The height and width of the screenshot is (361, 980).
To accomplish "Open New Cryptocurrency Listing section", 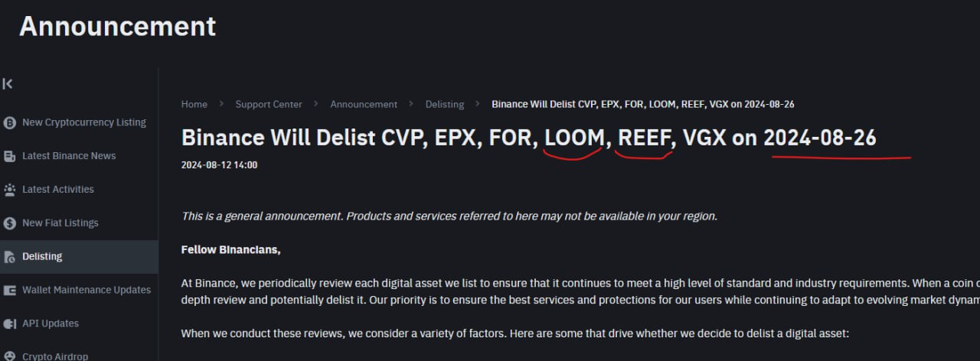I will tap(83, 122).
